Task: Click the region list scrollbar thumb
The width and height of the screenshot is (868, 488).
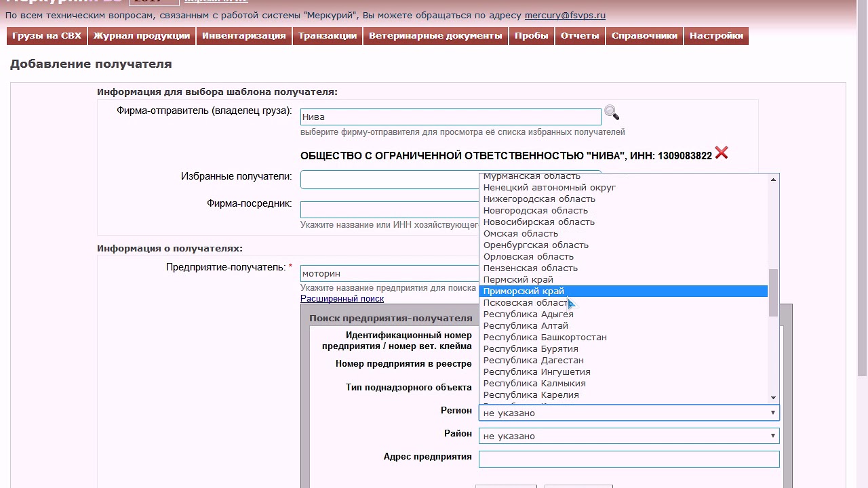Action: click(773, 292)
